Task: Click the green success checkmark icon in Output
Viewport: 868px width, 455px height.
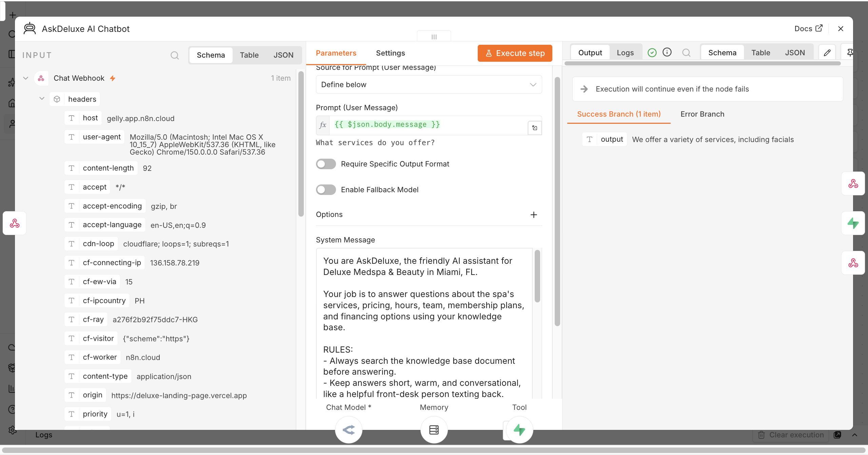Action: pos(652,53)
